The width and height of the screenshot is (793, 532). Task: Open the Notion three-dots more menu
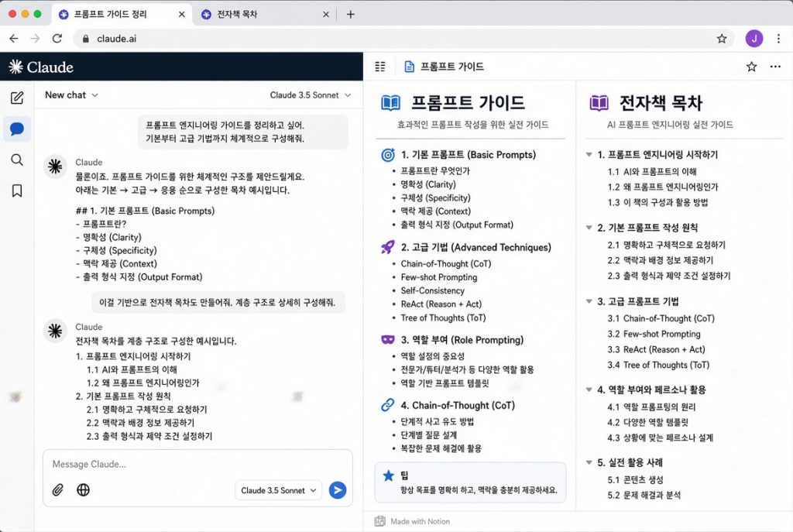click(x=775, y=67)
